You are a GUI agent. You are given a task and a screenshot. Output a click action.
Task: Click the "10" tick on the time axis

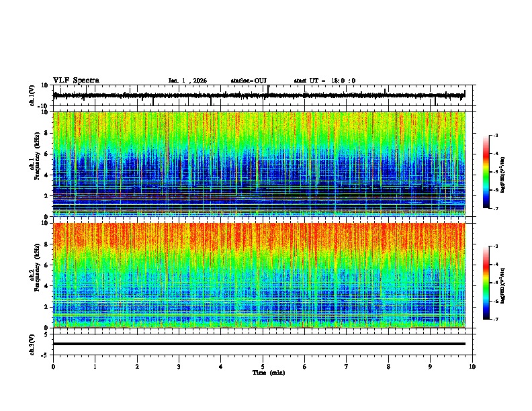(x=472, y=367)
